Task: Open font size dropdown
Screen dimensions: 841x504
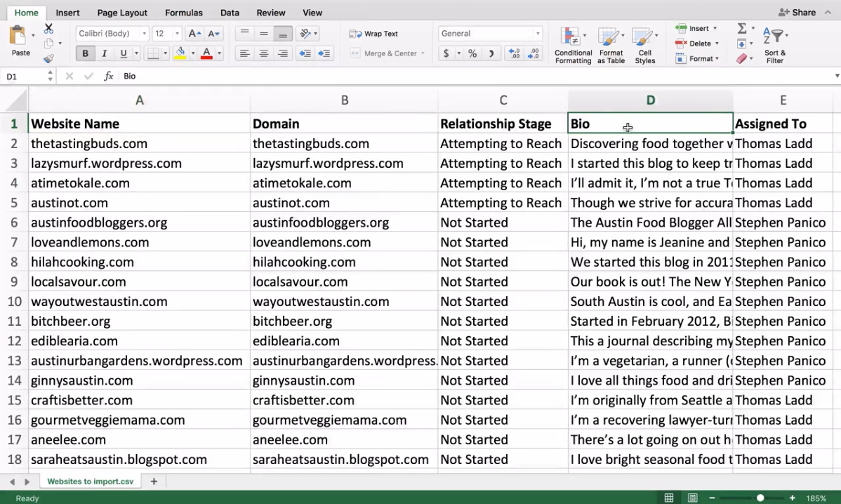Action: tap(177, 33)
